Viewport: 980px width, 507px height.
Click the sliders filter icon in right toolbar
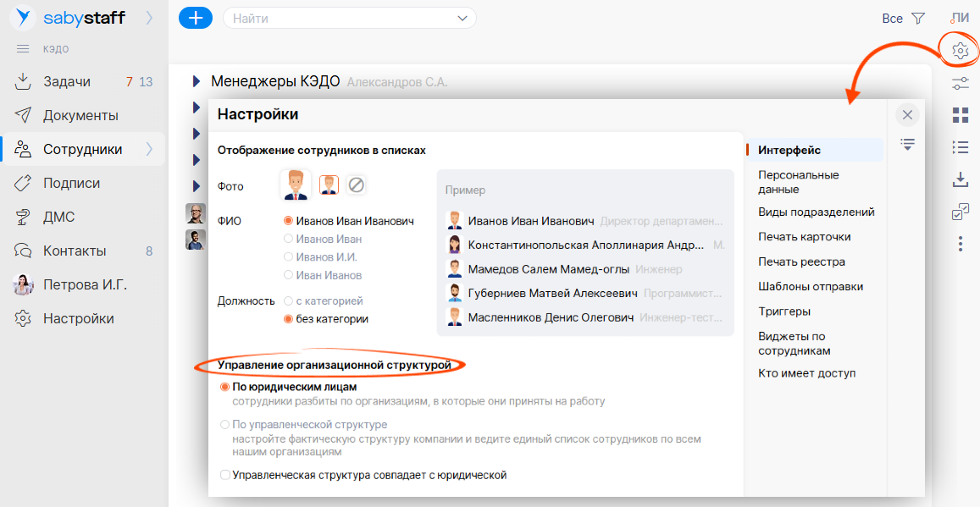[960, 83]
